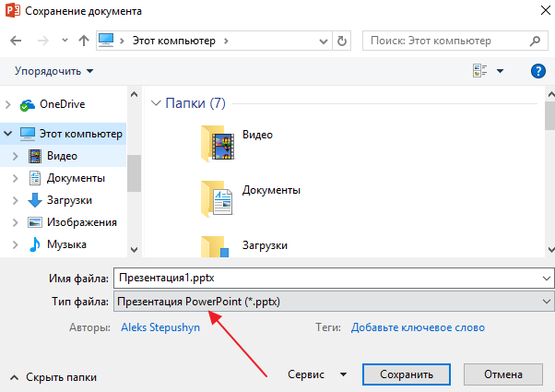Click Скрыть папки to hide folders
This screenshot has width=555, height=392.
(55, 377)
